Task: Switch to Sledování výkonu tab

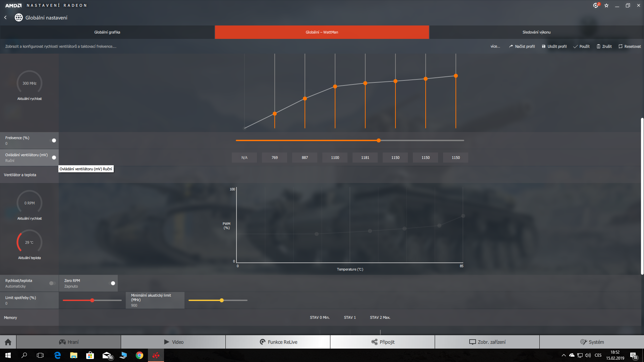Action: point(536,32)
